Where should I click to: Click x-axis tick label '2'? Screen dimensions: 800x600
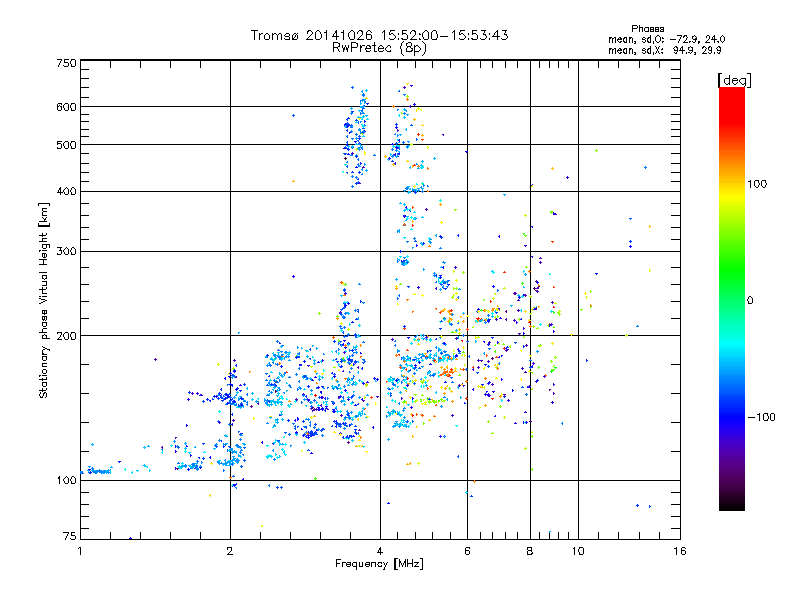(230, 551)
